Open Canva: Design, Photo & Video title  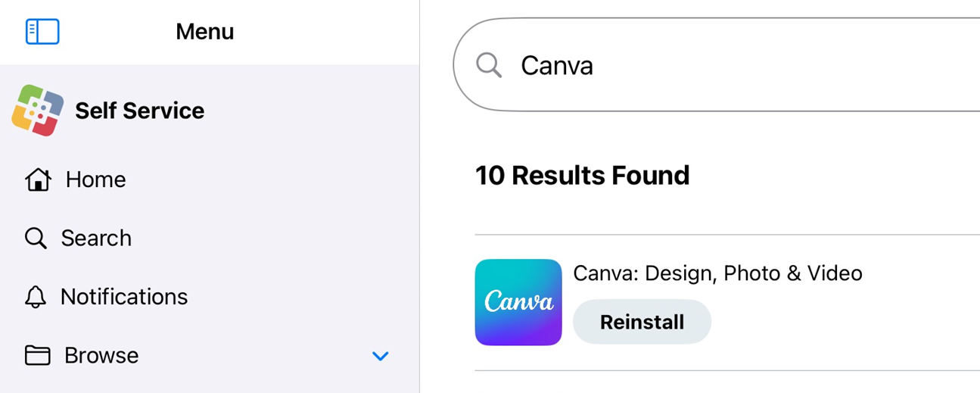[x=717, y=273]
